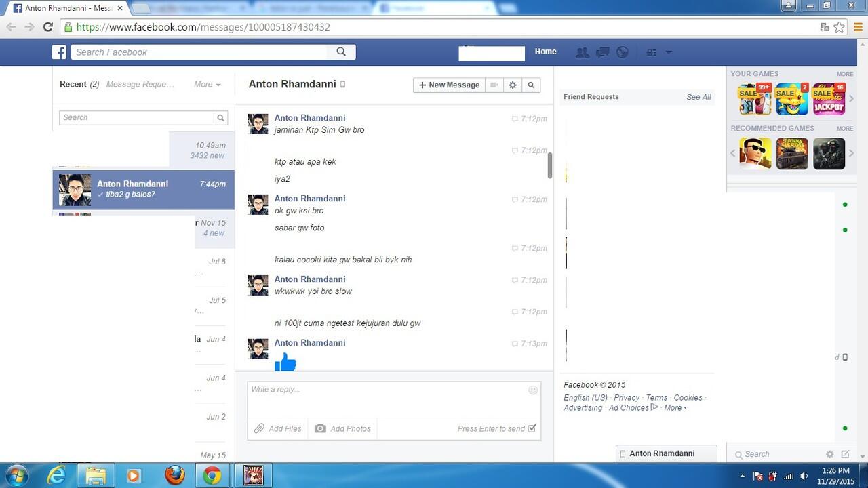Click English (US) language link
This screenshot has width=868, height=488.
tap(585, 398)
